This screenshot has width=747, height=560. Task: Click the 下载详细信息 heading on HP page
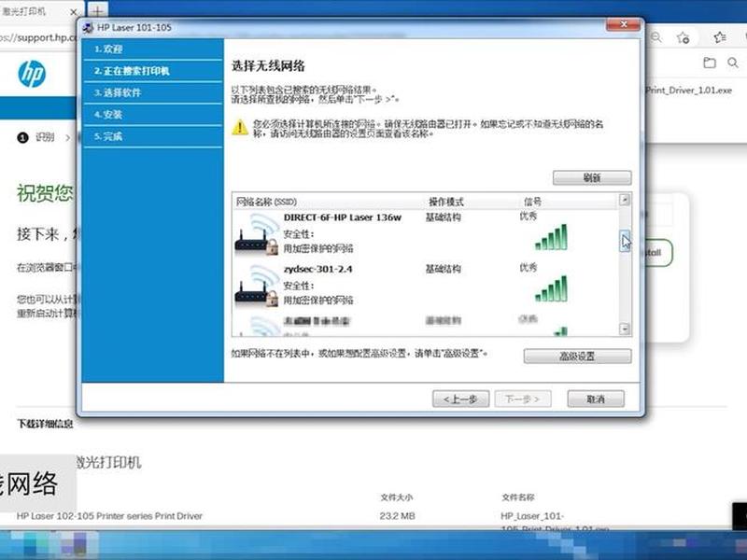[x=45, y=424]
